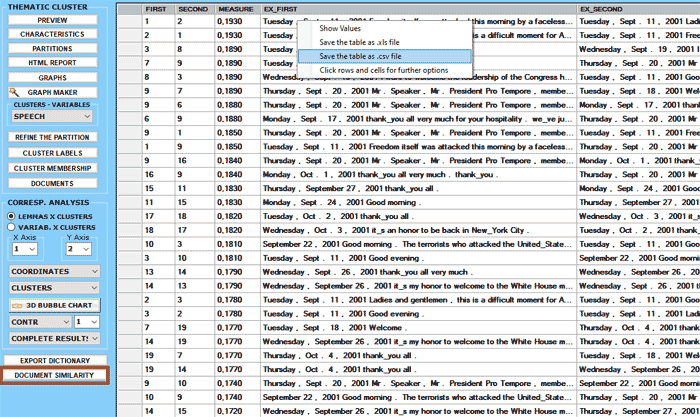700x417 pixels.
Task: Select Lemmas x Clusters radio button
Action: 11,216
